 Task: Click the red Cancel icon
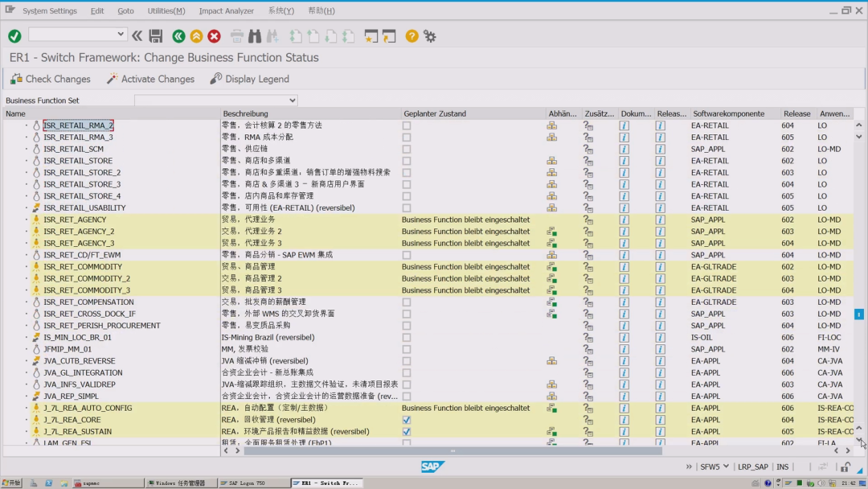(x=215, y=36)
